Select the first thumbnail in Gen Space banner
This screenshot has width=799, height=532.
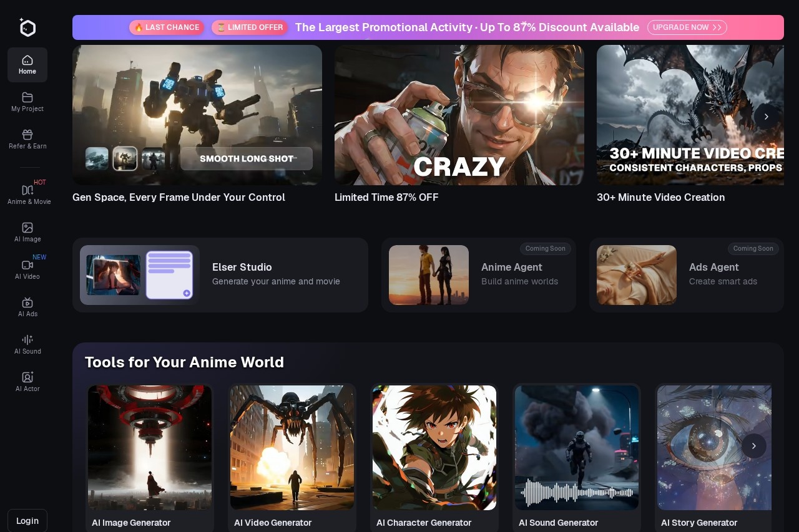point(97,158)
